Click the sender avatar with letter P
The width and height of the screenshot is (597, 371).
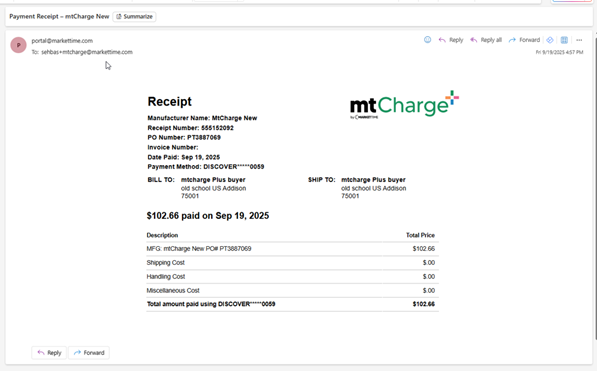tap(18, 45)
